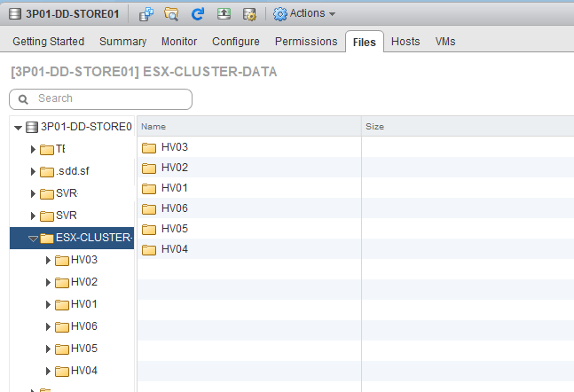Click the search magnifier icon
574x392 pixels.
coord(25,98)
